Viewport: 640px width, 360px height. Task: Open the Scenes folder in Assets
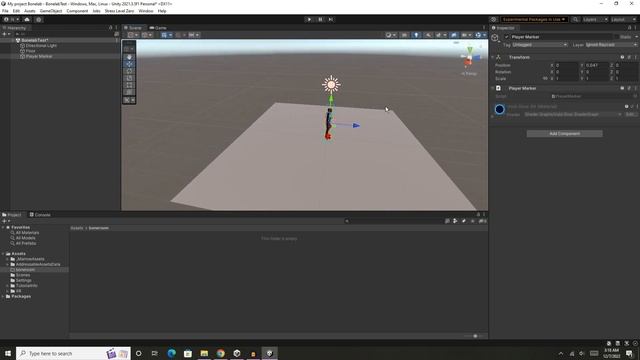coord(23,275)
